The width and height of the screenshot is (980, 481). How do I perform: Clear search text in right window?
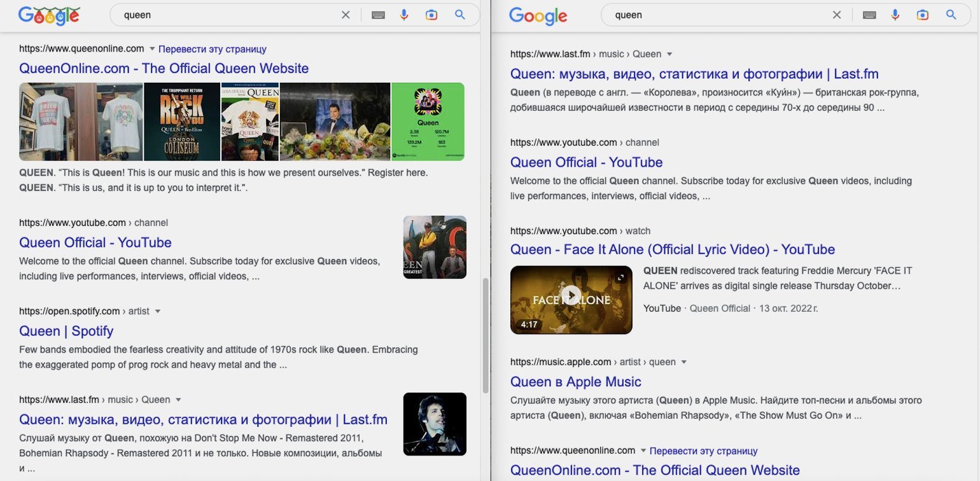tap(837, 15)
